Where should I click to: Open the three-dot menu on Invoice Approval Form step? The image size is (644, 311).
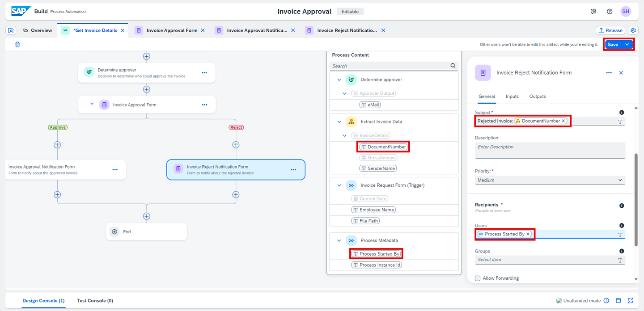tap(204, 105)
